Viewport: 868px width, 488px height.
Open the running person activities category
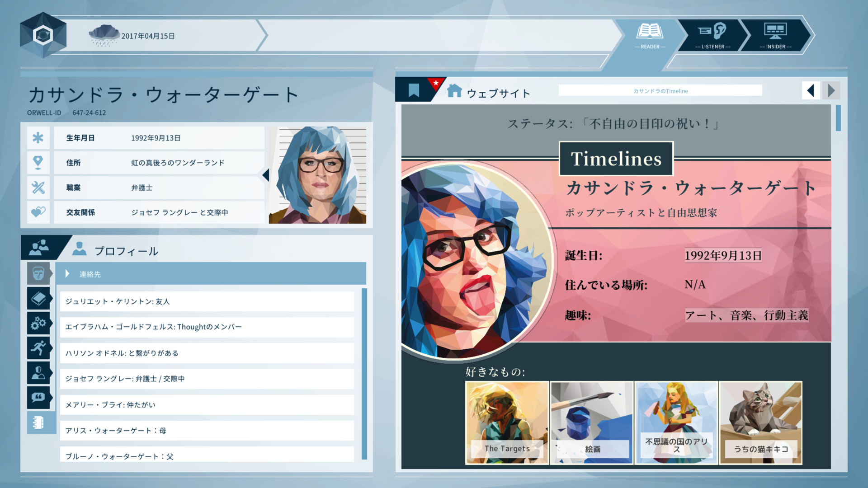(x=38, y=348)
